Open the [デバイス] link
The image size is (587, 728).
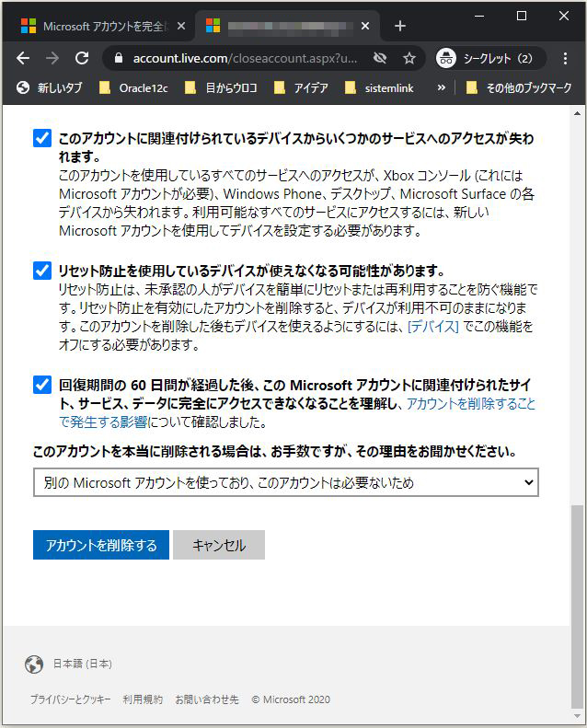tap(433, 327)
